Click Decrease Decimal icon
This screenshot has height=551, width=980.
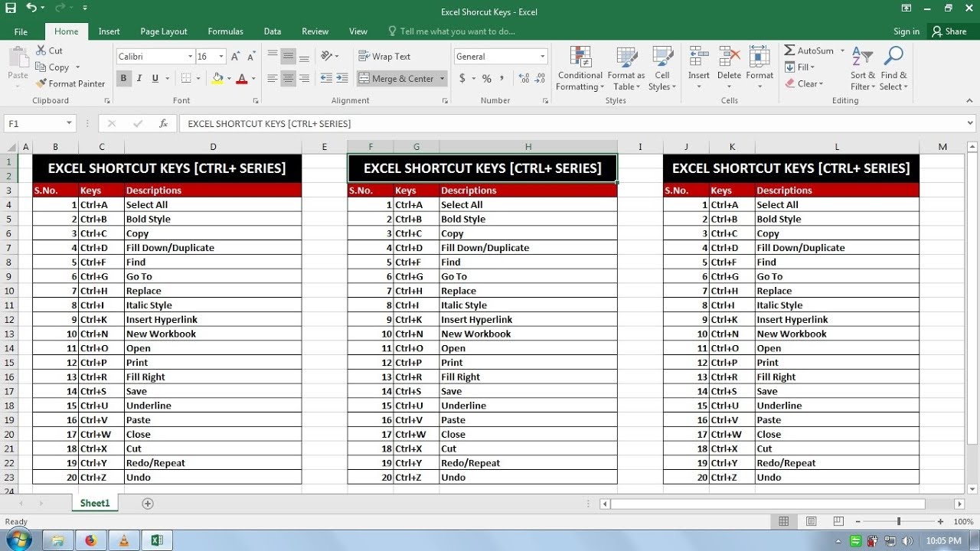[541, 78]
